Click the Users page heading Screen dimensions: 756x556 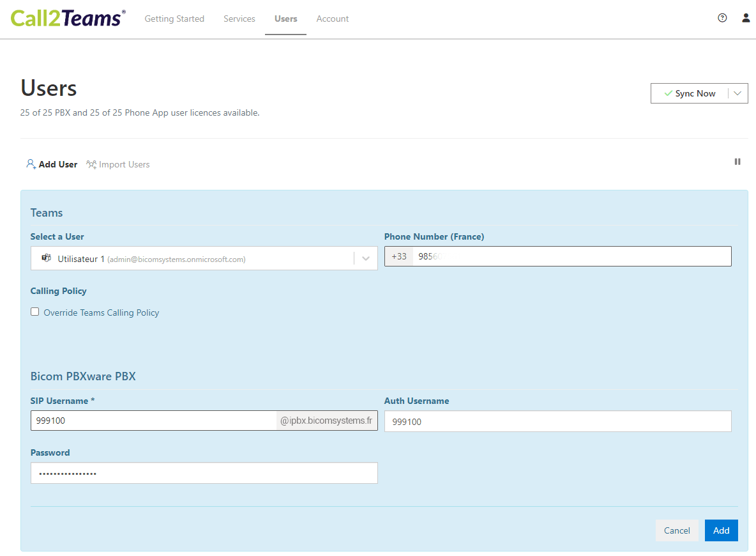pyautogui.click(x=49, y=88)
